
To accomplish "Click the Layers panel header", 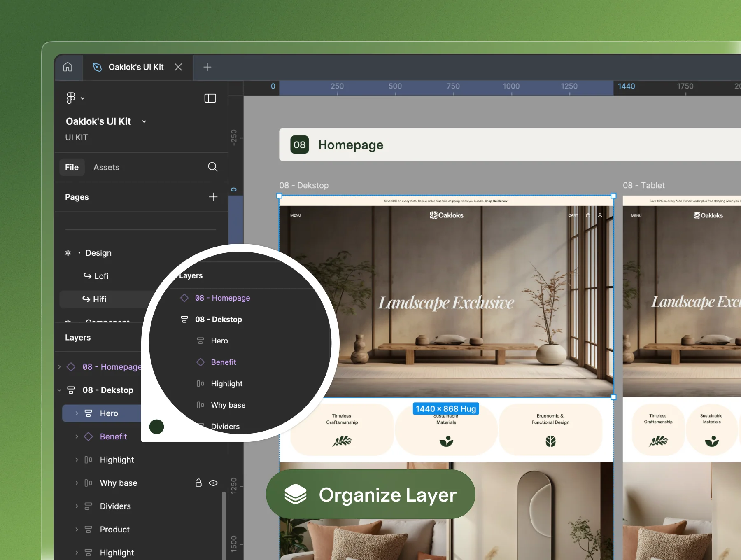I will [78, 337].
